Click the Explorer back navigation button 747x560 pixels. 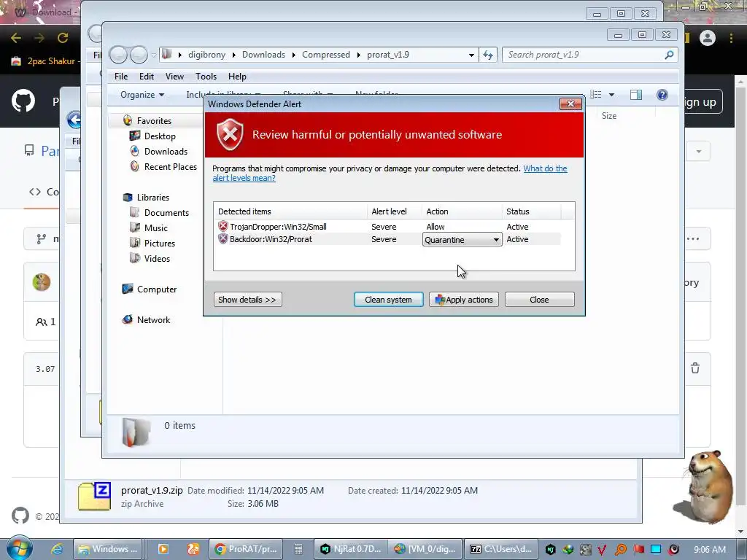click(x=118, y=55)
